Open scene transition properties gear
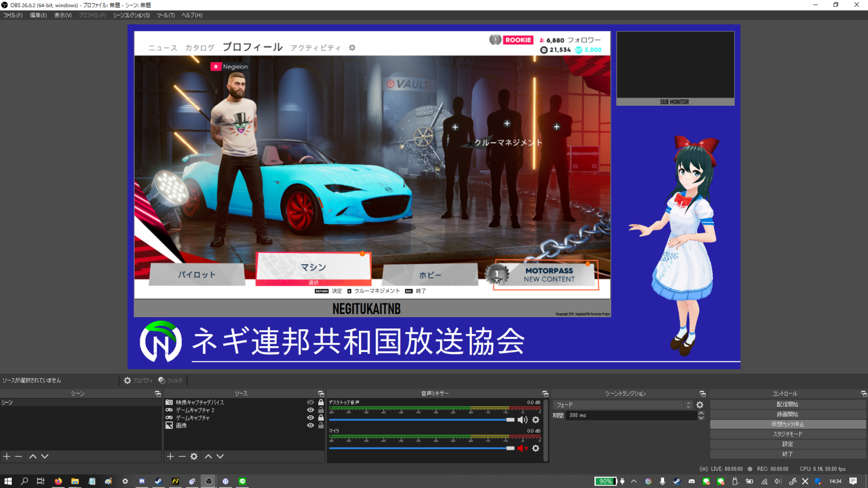The image size is (868, 488). point(700,405)
